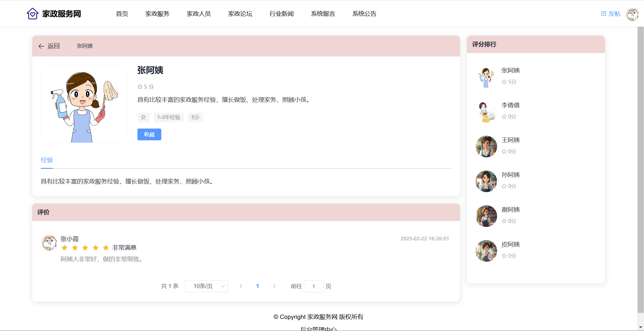Click the next page arrow
Screen dimensions: 644x331
click(274, 286)
